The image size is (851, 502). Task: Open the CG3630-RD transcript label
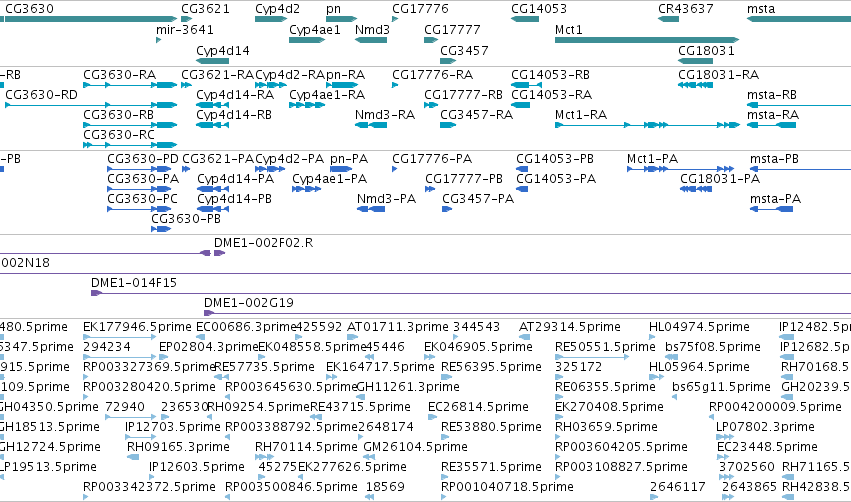click(41, 94)
